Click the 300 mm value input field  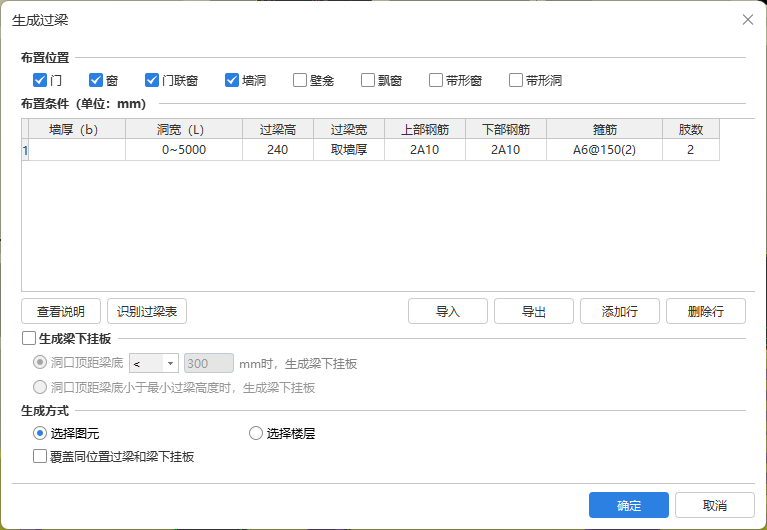209,363
